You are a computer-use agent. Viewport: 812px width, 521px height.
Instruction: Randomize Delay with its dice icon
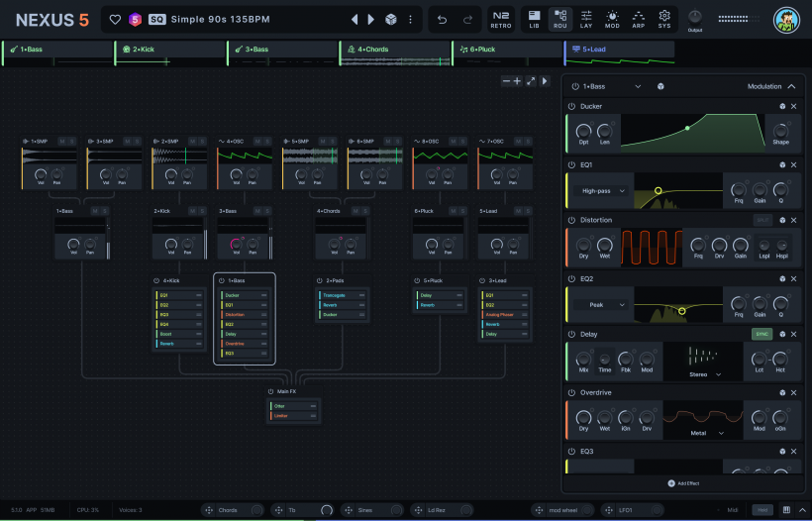pyautogui.click(x=782, y=334)
